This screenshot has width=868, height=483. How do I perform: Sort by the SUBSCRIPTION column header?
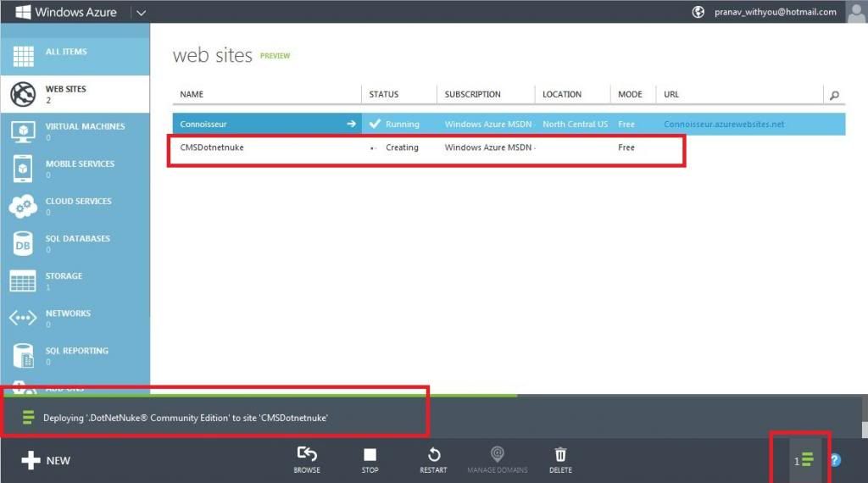pos(472,95)
